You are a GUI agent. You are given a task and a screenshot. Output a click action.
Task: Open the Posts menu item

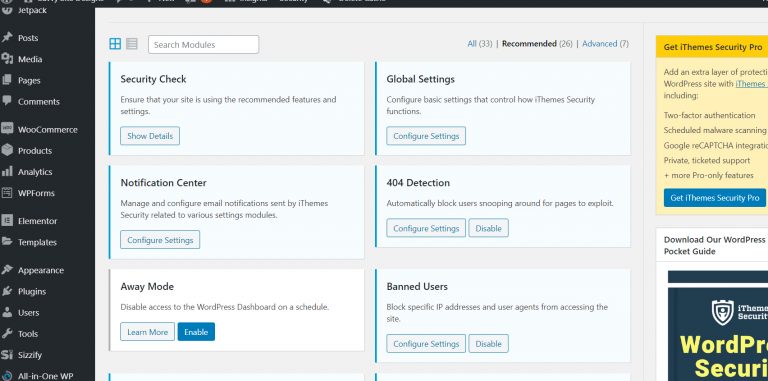coord(28,38)
